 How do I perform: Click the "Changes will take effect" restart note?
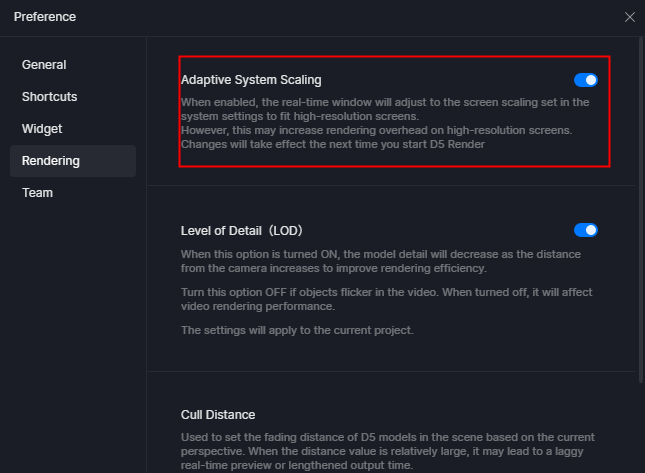tap(333, 145)
